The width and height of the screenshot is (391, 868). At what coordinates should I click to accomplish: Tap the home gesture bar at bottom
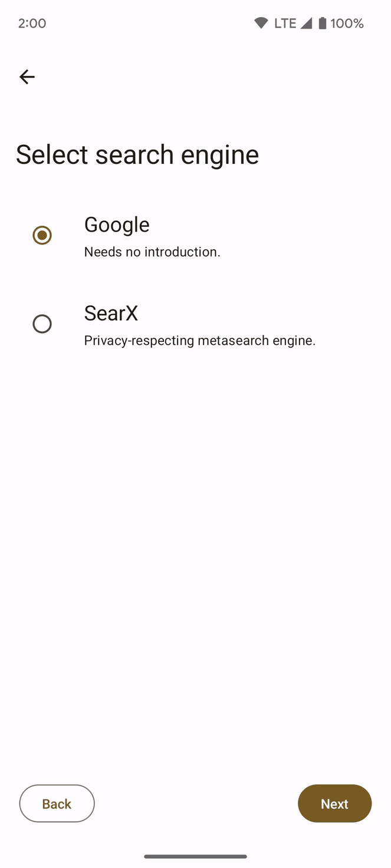[x=195, y=856]
